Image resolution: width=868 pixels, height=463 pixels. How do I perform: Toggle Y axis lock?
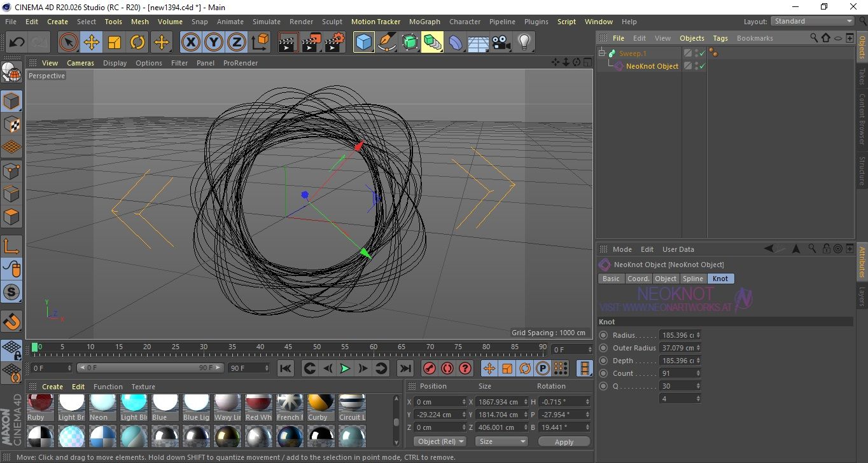(x=213, y=43)
